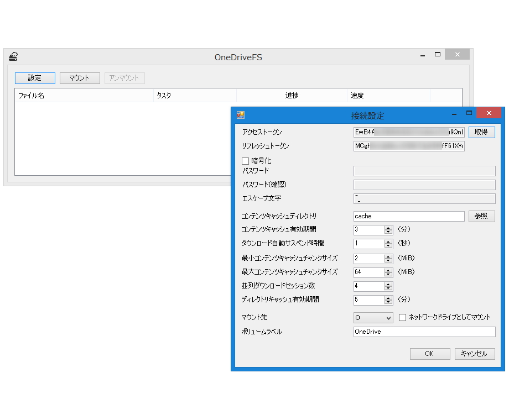Click the ファイル名 column header
Image resolution: width=509 pixels, height=420 pixels.
pyautogui.click(x=84, y=96)
